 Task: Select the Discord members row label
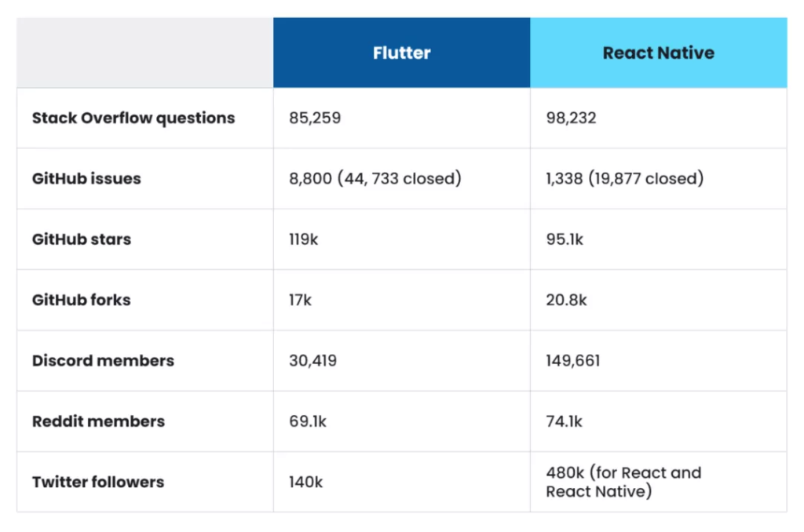coord(103,360)
